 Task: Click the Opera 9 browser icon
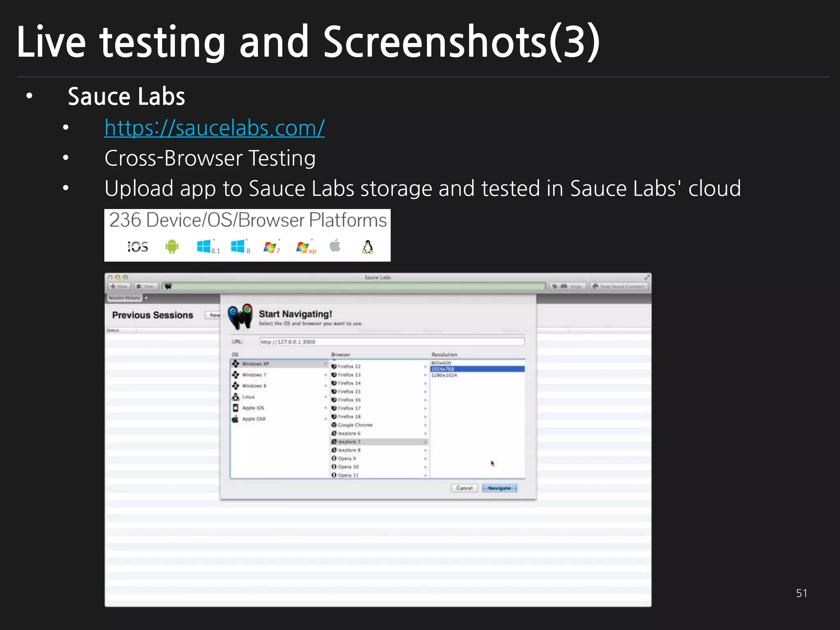tap(334, 458)
